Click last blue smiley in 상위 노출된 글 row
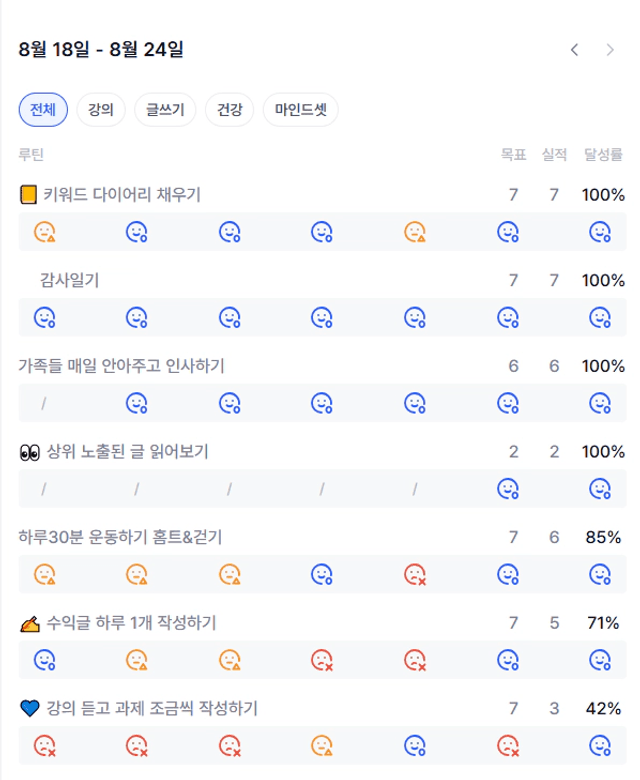The height and width of the screenshot is (780, 640). click(x=600, y=489)
